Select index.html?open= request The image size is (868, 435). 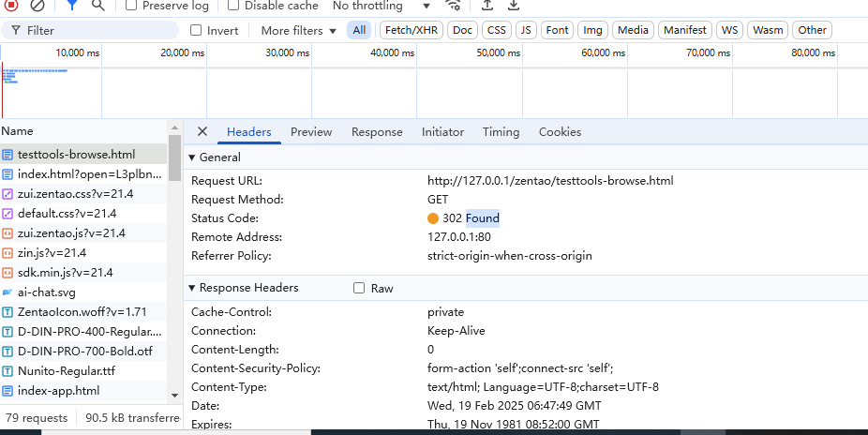point(83,174)
